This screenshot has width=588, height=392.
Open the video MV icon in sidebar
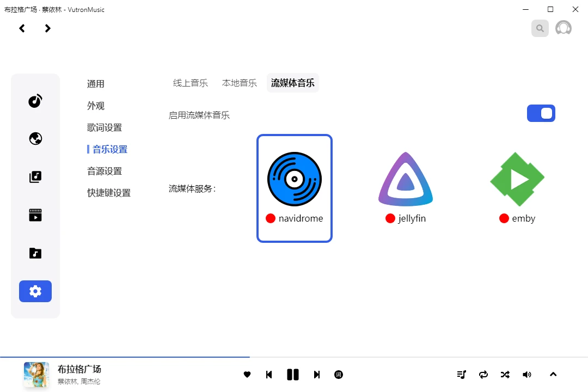click(35, 215)
